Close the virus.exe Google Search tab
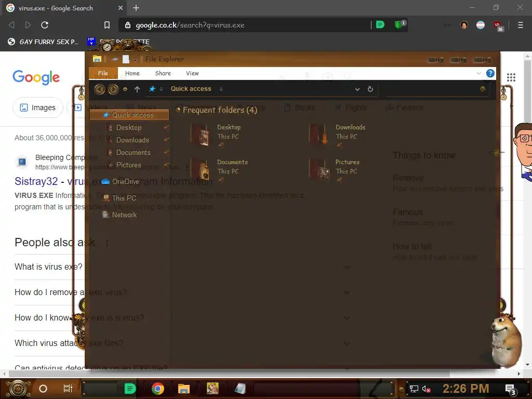The height and width of the screenshot is (399, 532). pos(121,8)
